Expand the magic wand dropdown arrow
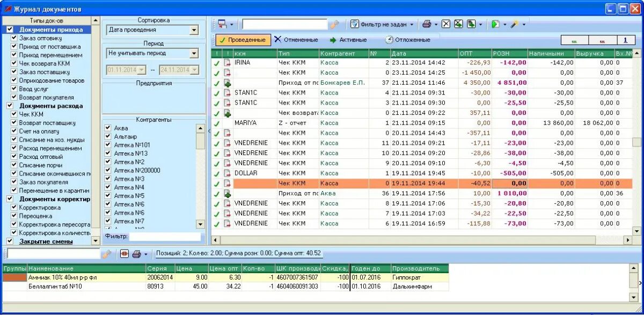644x315 pixels. [x=524, y=24]
